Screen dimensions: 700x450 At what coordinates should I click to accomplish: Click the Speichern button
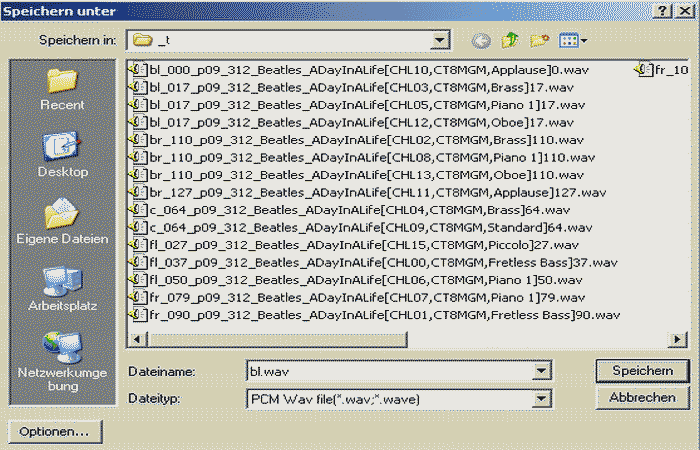(x=641, y=371)
